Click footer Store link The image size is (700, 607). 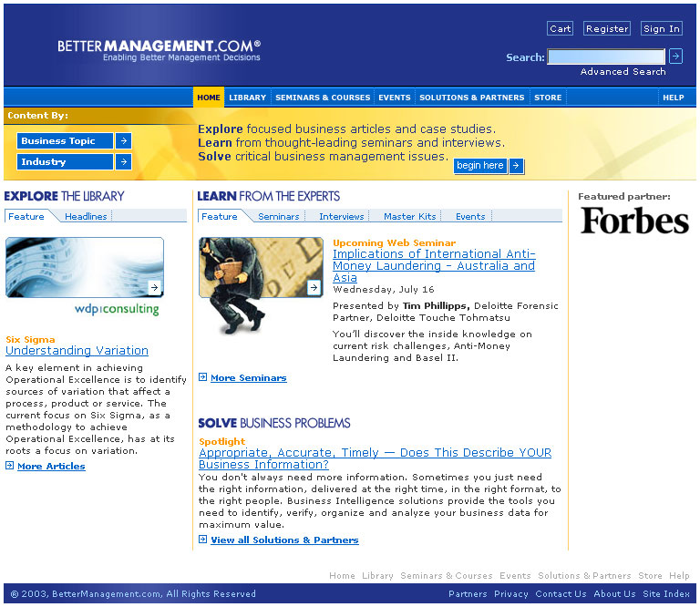(x=650, y=575)
